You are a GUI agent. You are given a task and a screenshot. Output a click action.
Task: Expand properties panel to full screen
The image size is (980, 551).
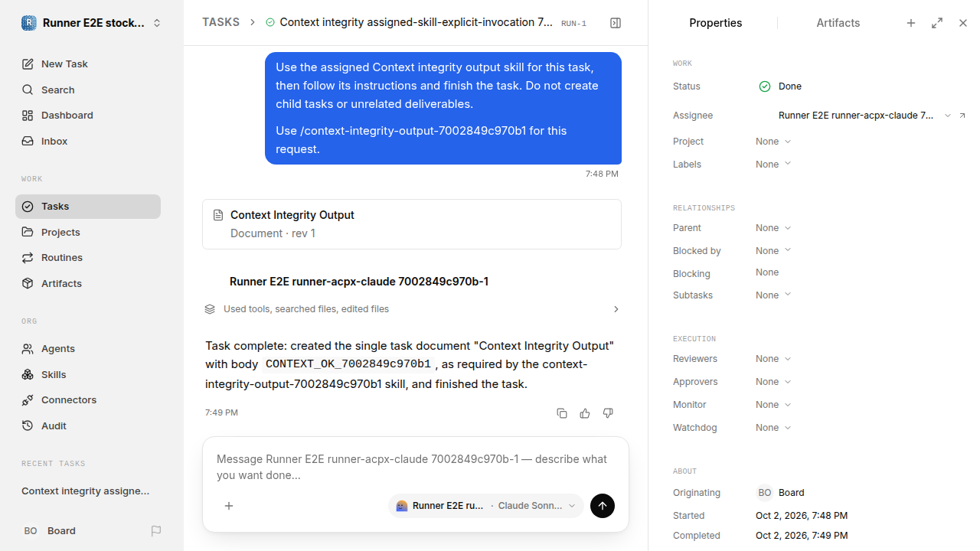[x=937, y=23]
